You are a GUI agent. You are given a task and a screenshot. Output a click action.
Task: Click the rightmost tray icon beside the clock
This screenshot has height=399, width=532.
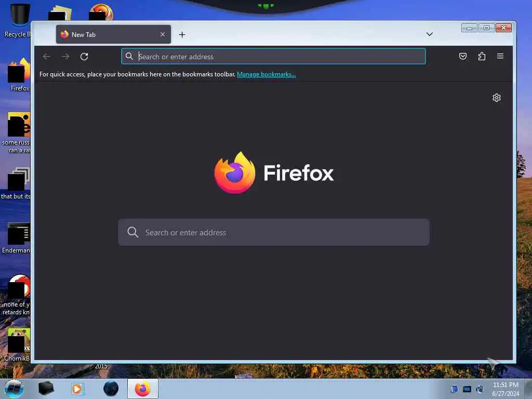(x=480, y=389)
